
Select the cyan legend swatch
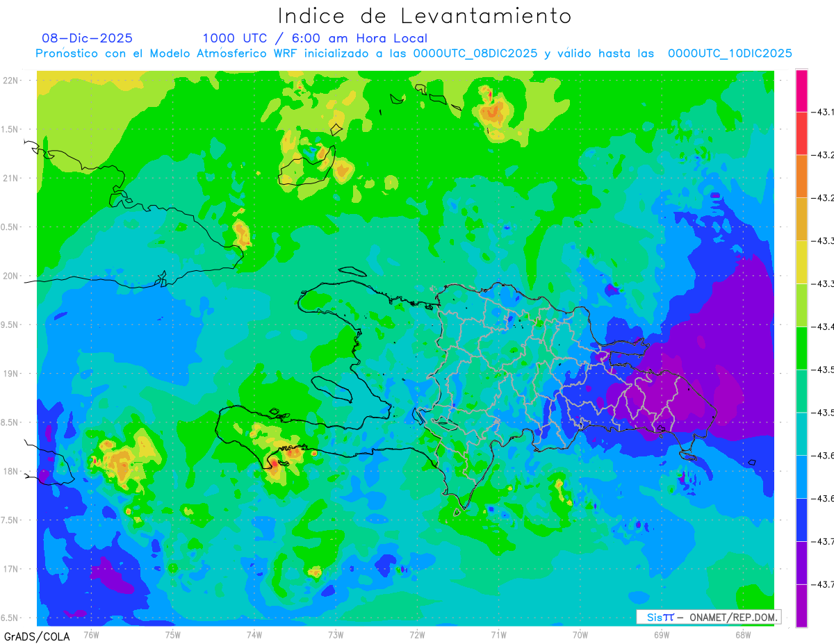point(801,434)
